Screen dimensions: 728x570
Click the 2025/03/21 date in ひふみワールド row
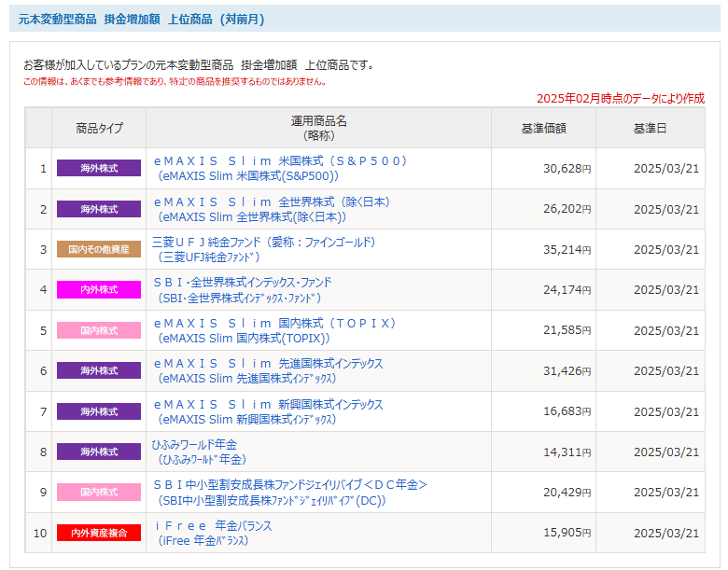[x=666, y=452]
